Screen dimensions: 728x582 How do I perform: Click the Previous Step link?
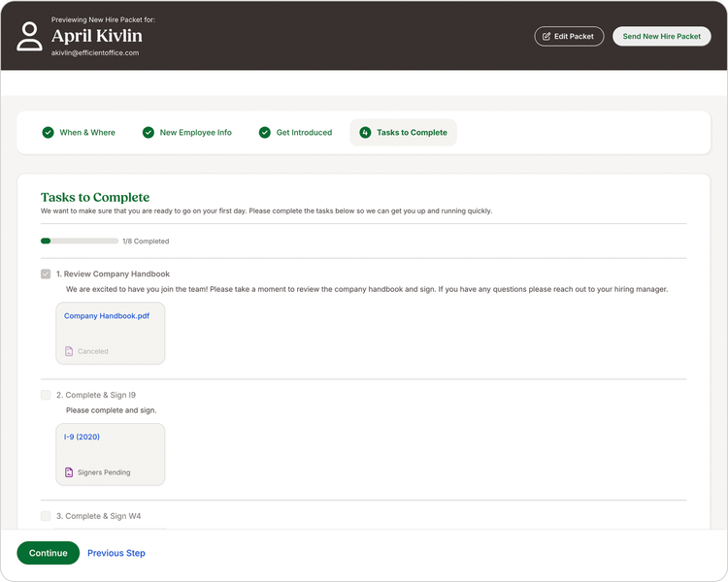(x=116, y=553)
